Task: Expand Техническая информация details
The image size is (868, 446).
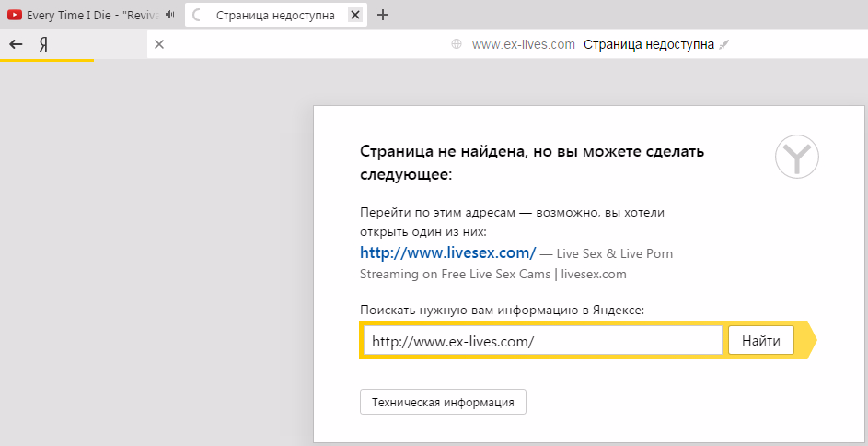Action: (443, 402)
